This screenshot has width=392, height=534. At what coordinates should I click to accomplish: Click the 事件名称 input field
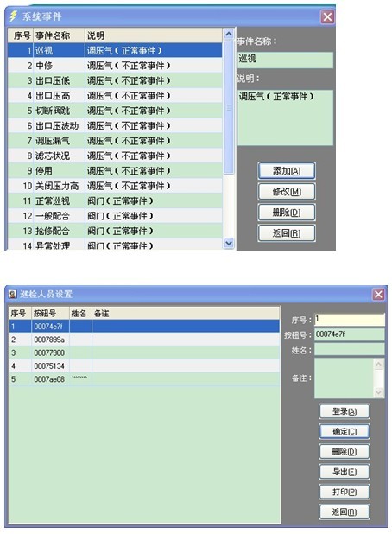point(285,60)
